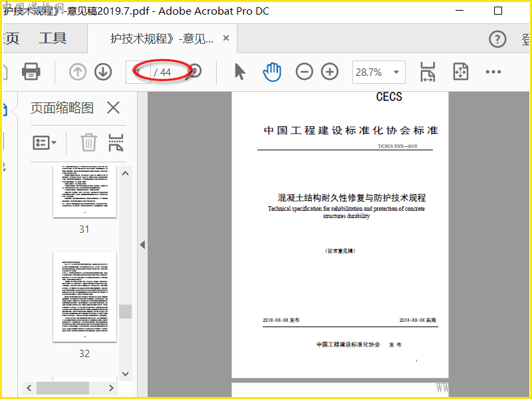Click the thumbnail panel page-layout icon

116,142
